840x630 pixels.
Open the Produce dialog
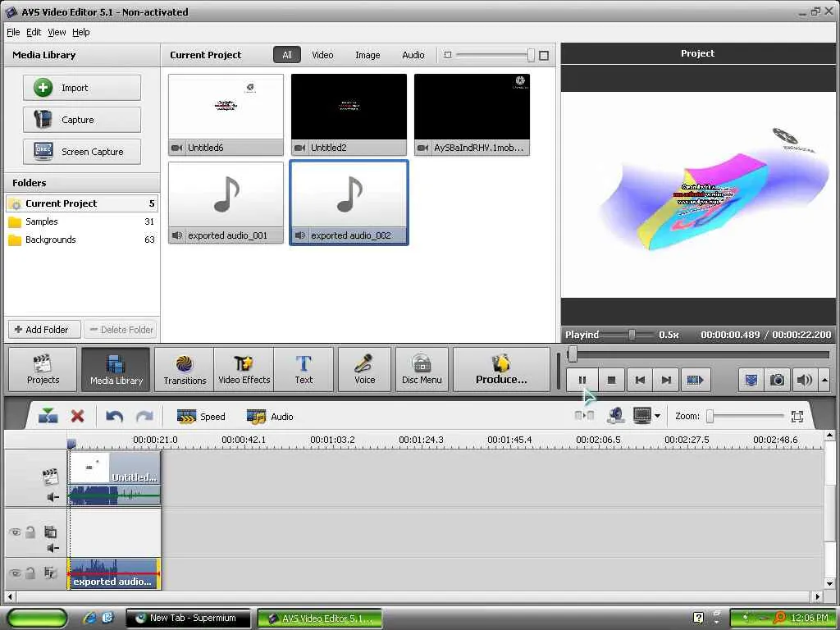point(501,370)
